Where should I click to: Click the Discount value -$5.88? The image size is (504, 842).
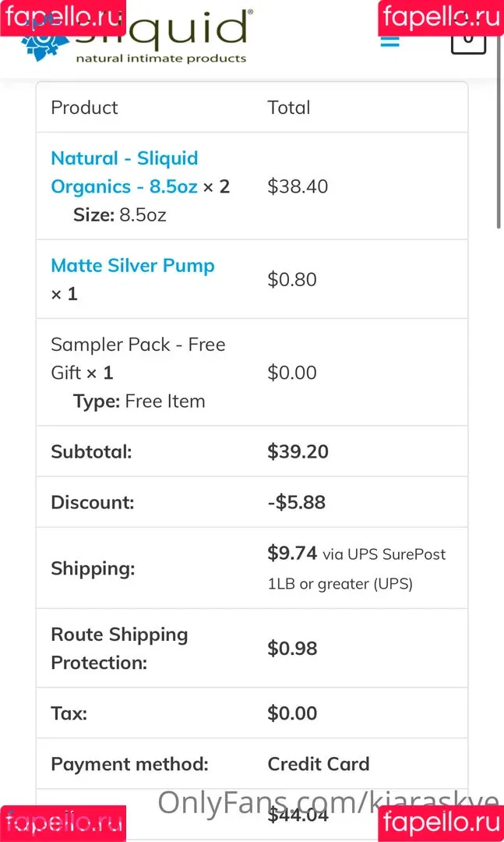pyautogui.click(x=296, y=502)
